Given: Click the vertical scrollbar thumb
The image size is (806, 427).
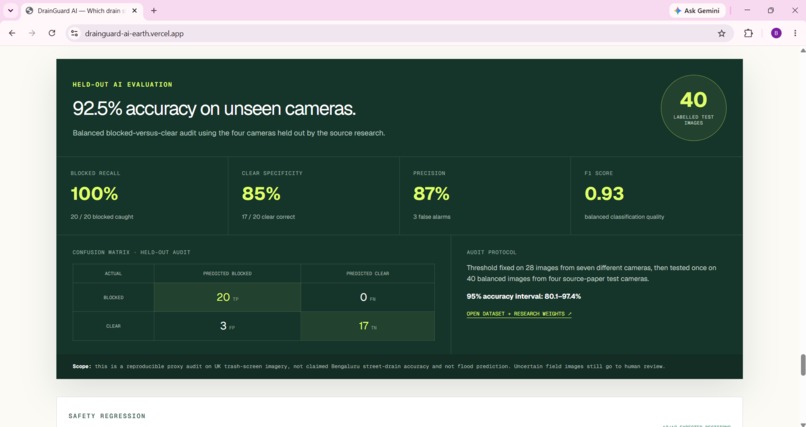Looking at the screenshot, I should tap(802, 365).
